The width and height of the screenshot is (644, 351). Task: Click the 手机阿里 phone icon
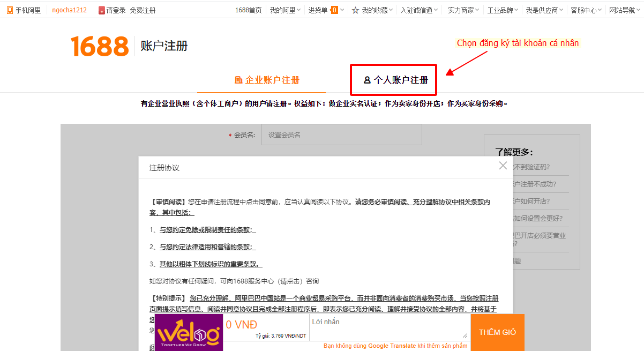[x=10, y=10]
